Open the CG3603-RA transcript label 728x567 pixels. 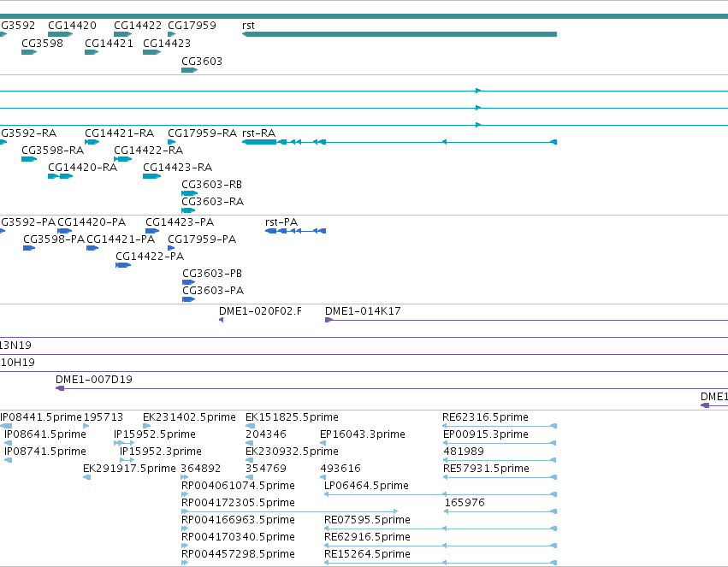213,203
